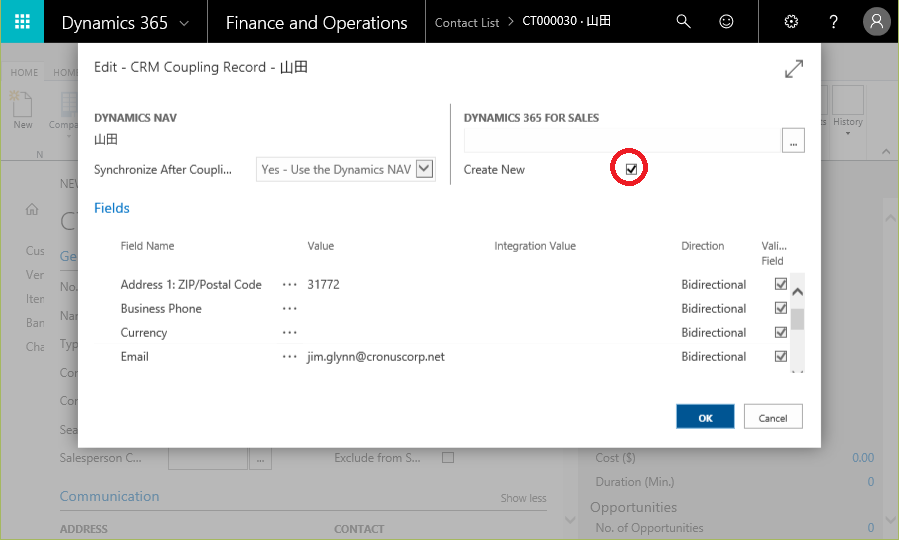Click the Field Name column header
This screenshot has width=899, height=540.
coord(147,246)
